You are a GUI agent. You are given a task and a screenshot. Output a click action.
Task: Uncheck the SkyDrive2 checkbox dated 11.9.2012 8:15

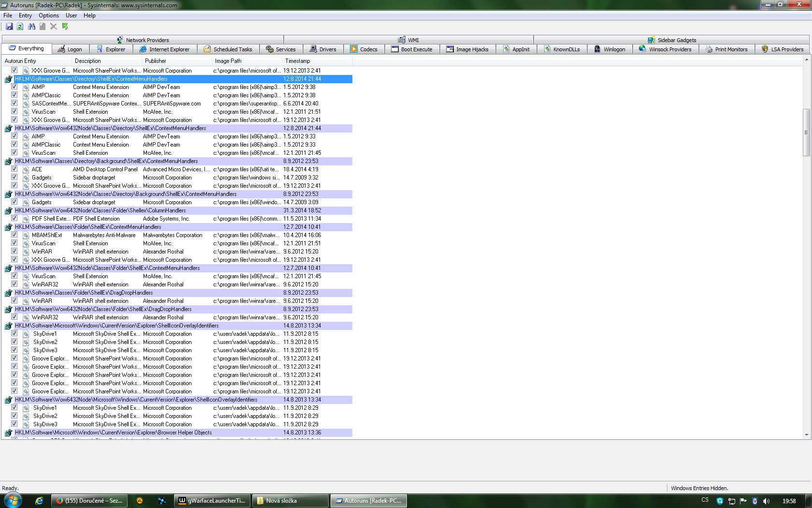(14, 342)
